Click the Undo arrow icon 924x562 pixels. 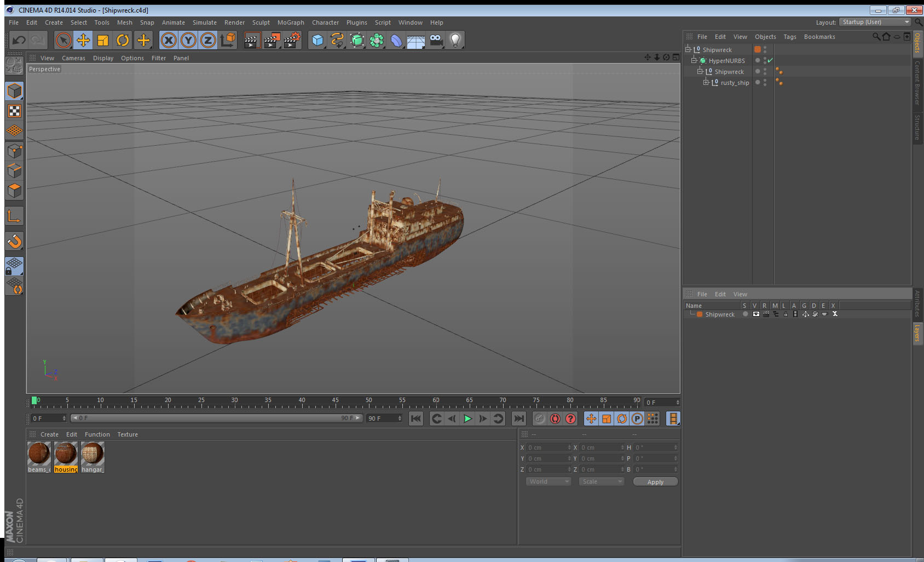tap(19, 40)
